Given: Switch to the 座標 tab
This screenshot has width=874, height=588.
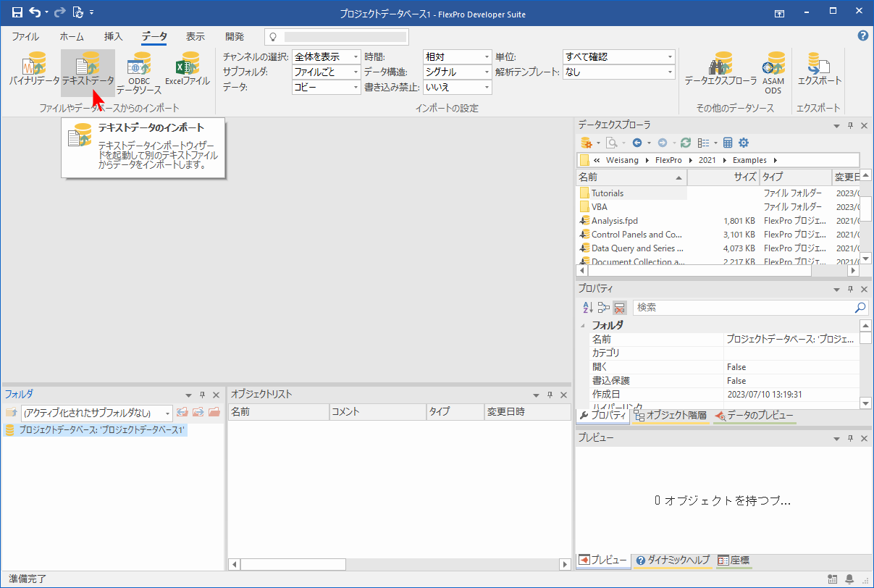Looking at the screenshot, I should coord(734,560).
